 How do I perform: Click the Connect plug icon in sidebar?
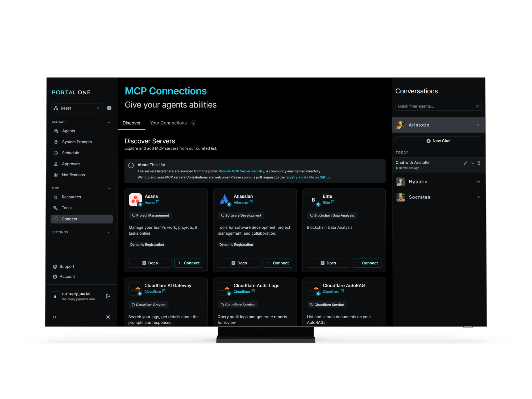[x=56, y=219]
